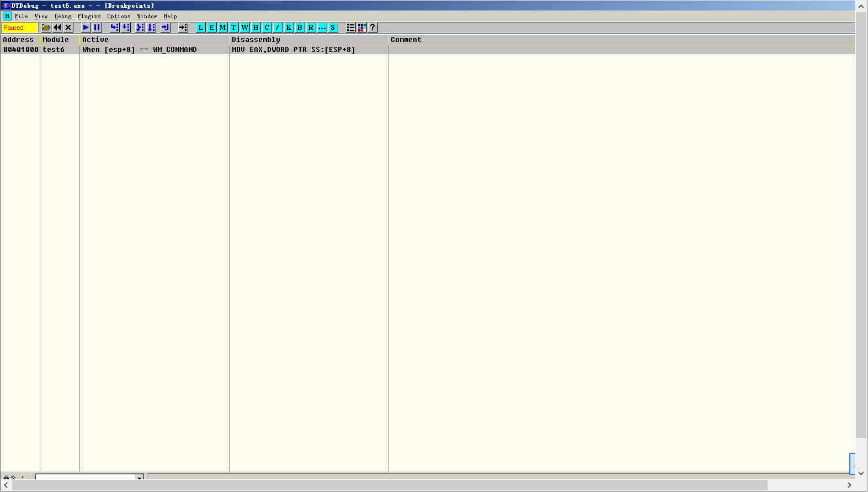This screenshot has height=492, width=868.
Task: Open the Window menu
Action: [147, 17]
